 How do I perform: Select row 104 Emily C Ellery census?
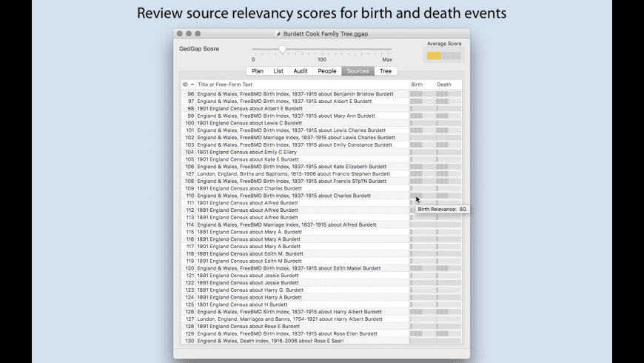pyautogui.click(x=321, y=152)
